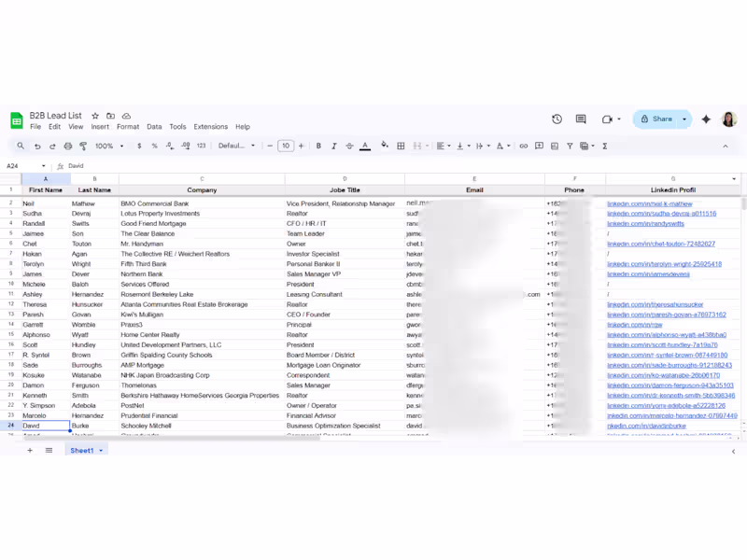Open borders options

(401, 147)
